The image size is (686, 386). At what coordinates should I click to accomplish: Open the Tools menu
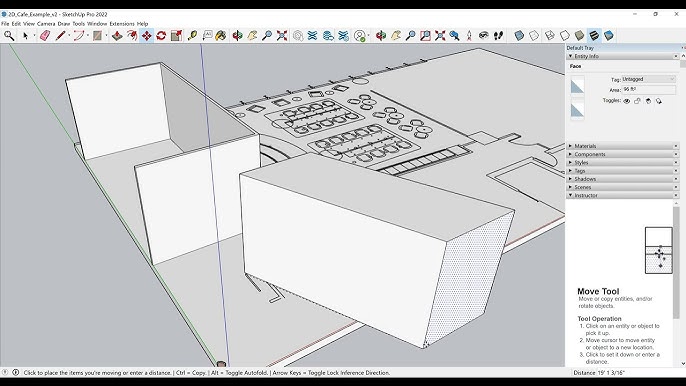(79, 24)
